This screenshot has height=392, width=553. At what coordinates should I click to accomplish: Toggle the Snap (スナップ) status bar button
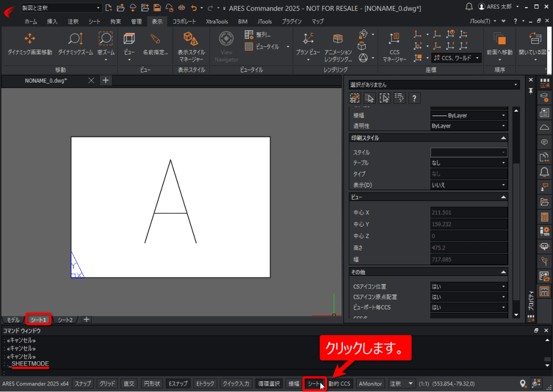point(83,383)
